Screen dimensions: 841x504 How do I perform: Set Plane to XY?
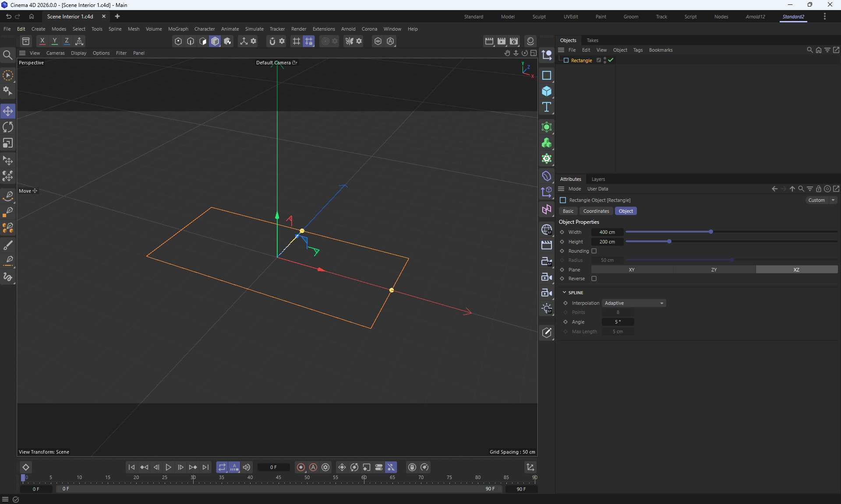(631, 270)
